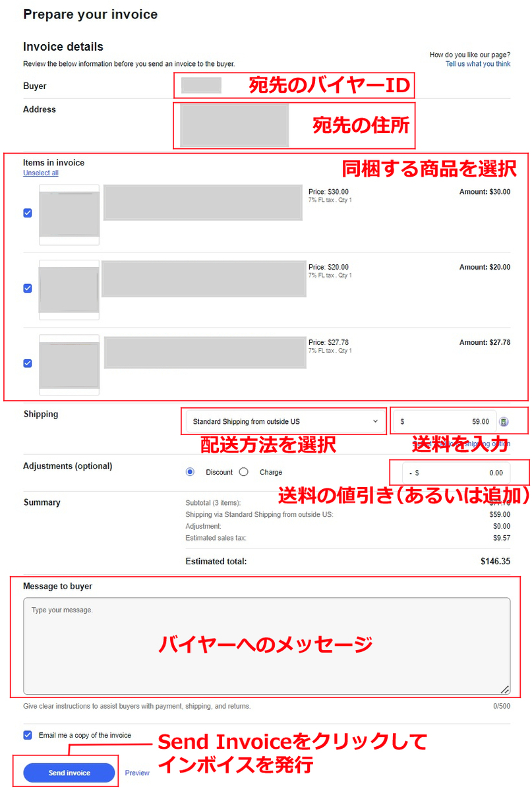532x791 pixels.
Task: Disable 'Email me a copy of the invoice'
Action: 26,734
